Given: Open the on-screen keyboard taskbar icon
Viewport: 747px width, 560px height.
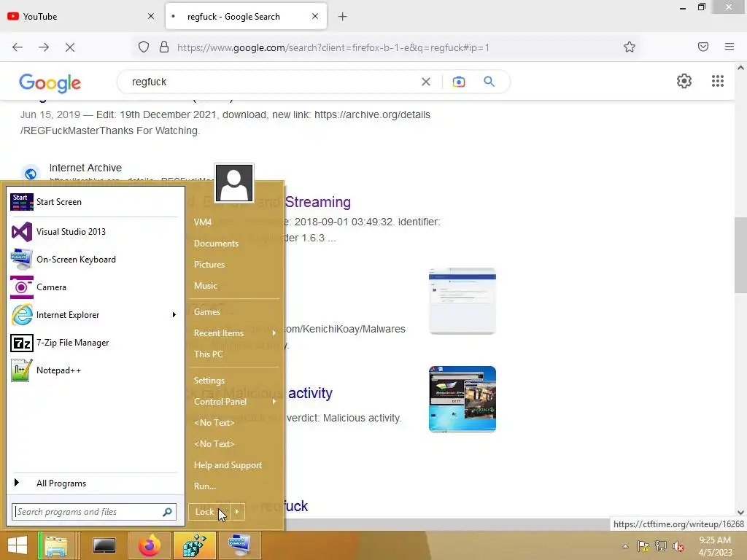Looking at the screenshot, I should [x=239, y=545].
